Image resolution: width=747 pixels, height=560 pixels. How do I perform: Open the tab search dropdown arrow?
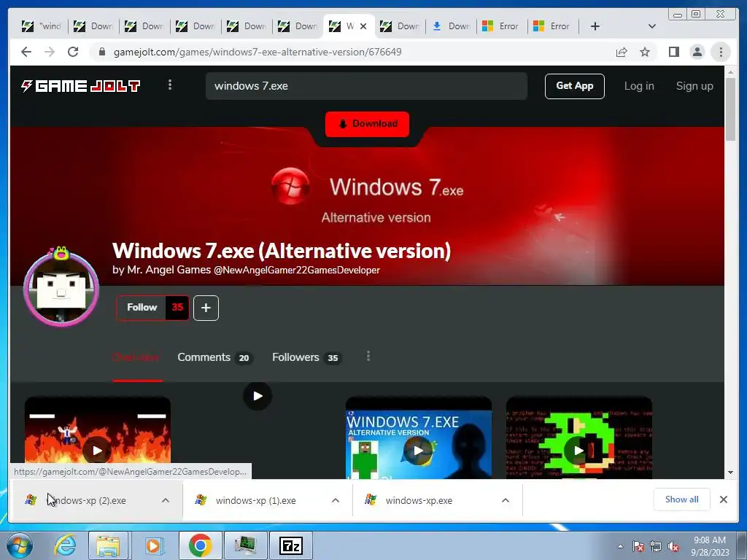[652, 26]
